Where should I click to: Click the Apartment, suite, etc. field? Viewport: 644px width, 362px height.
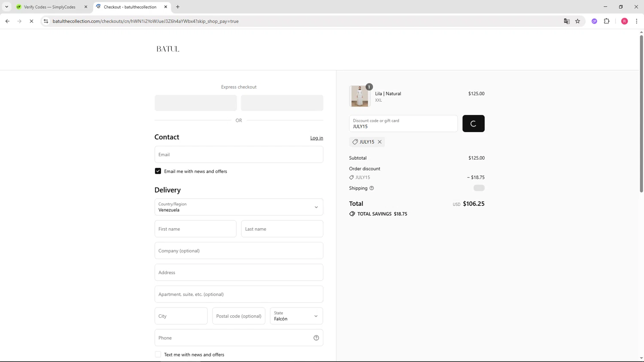click(239, 294)
